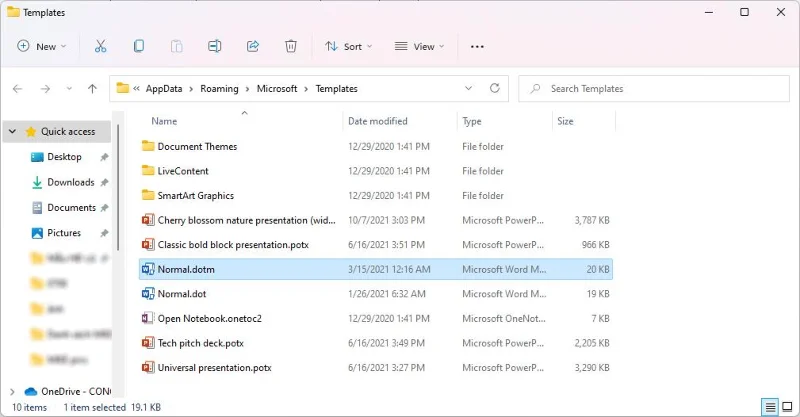Expand the chevron after AppData breadcrumb

click(x=191, y=89)
